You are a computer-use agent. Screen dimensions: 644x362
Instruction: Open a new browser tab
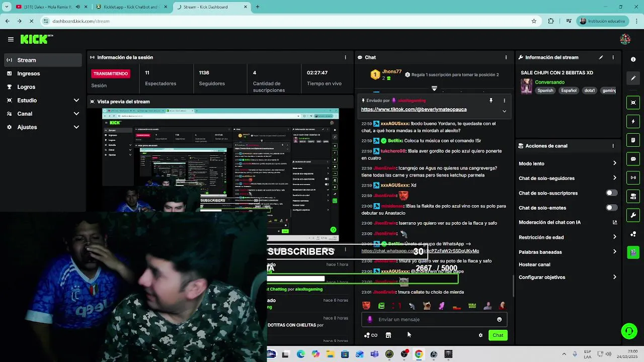point(258,7)
